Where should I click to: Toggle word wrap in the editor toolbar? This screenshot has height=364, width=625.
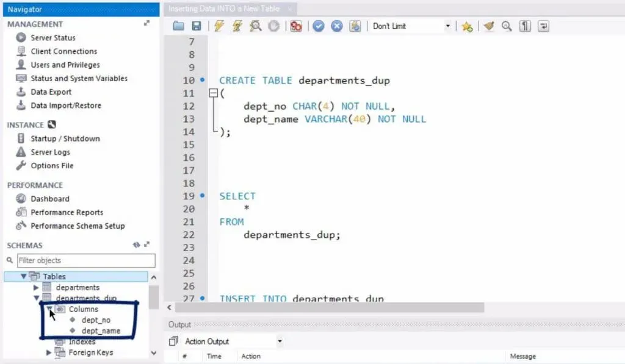point(543,26)
